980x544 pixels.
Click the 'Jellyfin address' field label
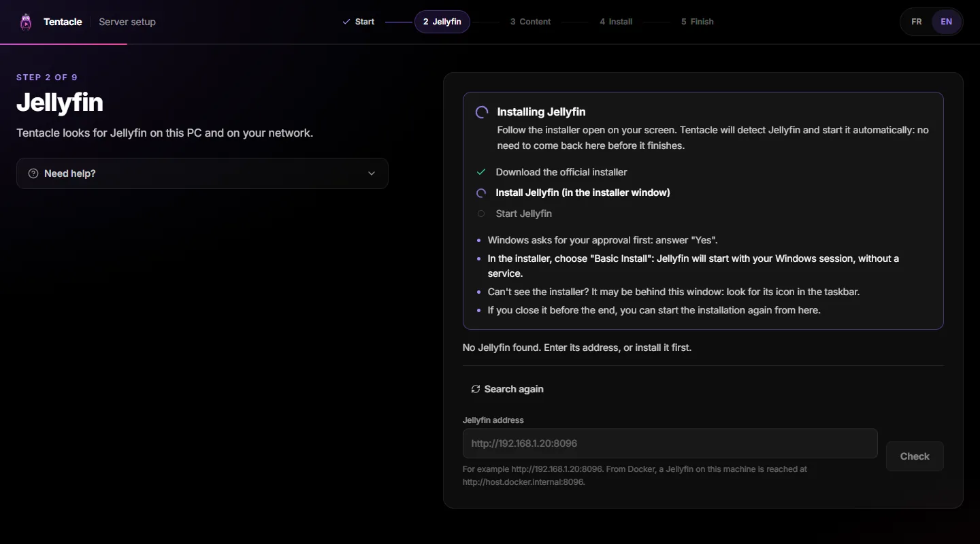(493, 420)
